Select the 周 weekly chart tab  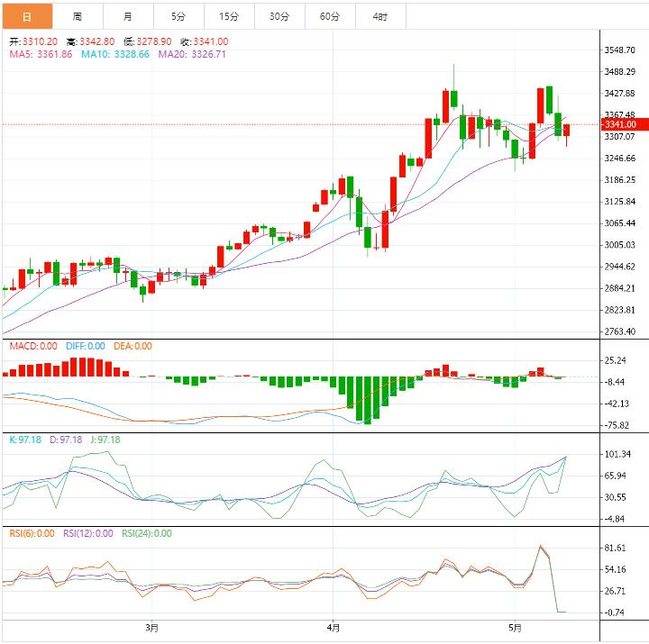click(77, 16)
